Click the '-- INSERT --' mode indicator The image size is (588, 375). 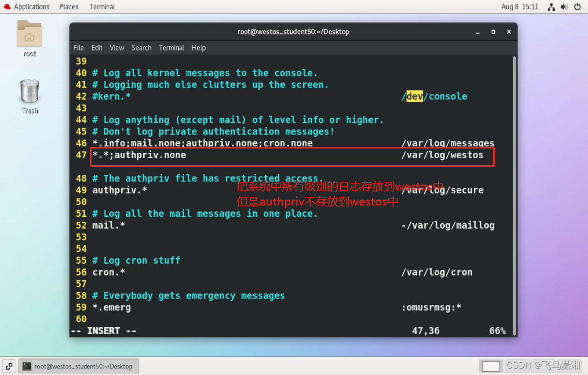(103, 331)
